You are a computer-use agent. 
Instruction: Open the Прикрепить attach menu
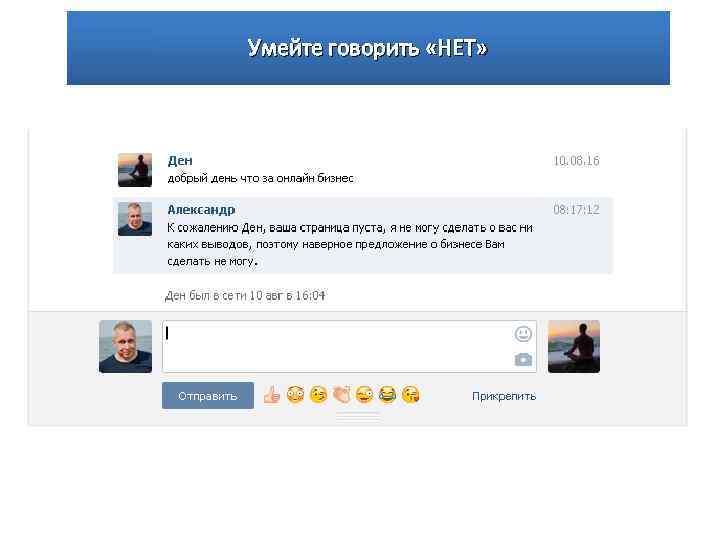pyautogui.click(x=504, y=396)
